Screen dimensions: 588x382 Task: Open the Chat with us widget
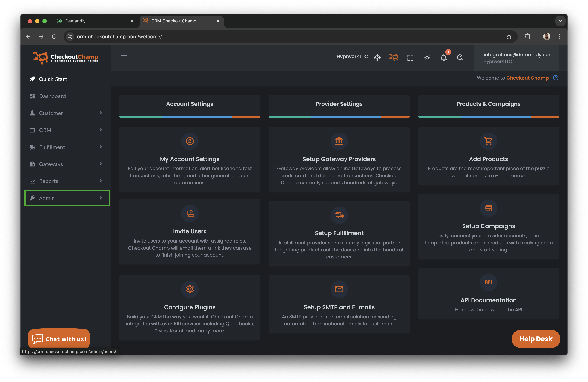[59, 339]
